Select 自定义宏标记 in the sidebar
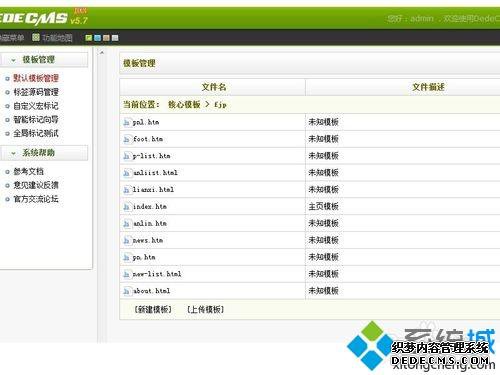Image resolution: width=500 pixels, height=375 pixels. 36,106
